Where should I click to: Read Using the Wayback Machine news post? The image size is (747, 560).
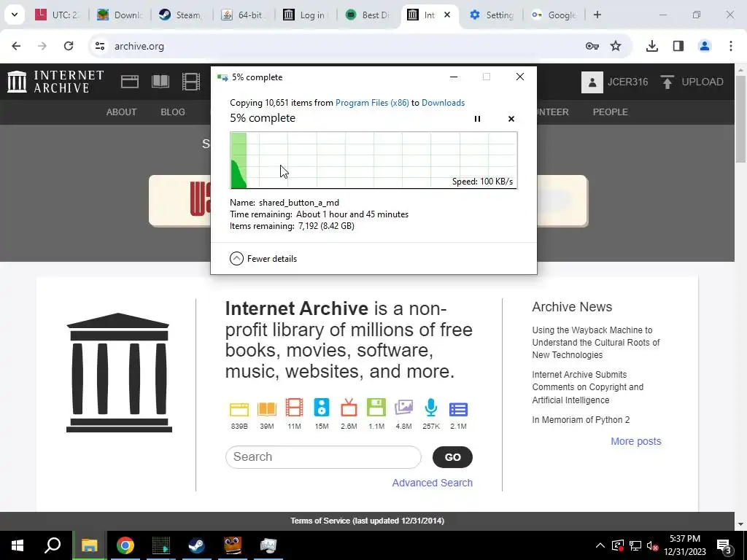pos(596,343)
